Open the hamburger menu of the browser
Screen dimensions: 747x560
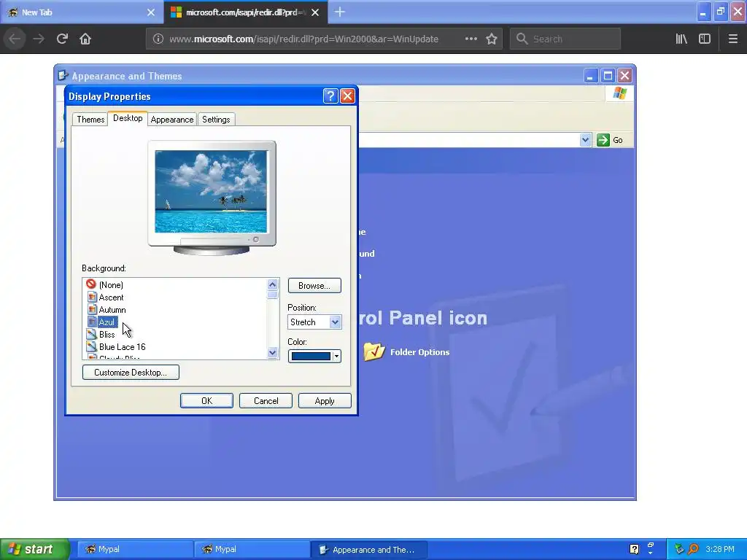(733, 39)
